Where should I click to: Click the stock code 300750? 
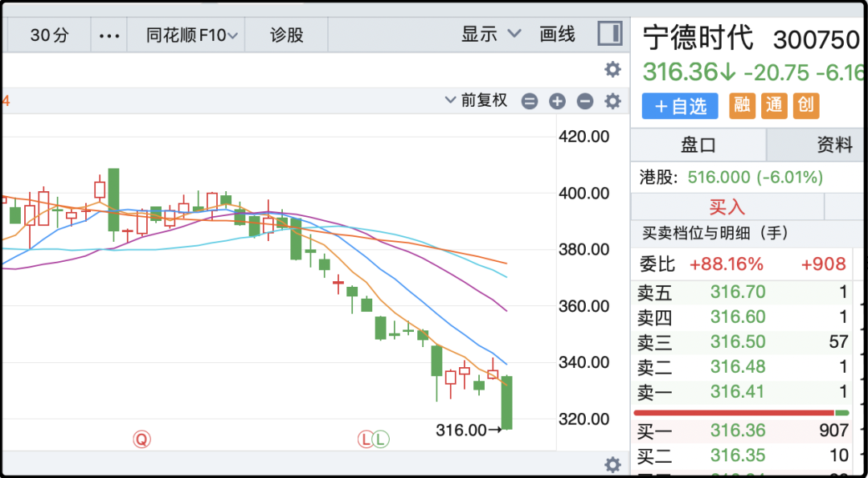point(816,39)
